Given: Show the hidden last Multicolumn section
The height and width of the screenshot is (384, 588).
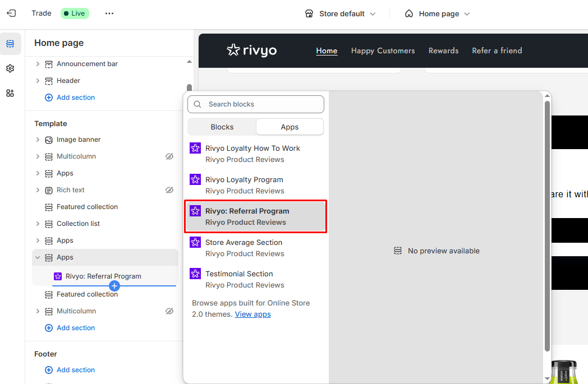Looking at the screenshot, I should pos(169,311).
